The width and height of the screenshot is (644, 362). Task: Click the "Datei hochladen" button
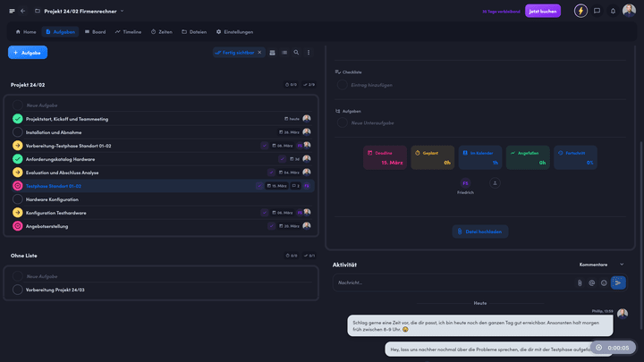[x=481, y=231]
